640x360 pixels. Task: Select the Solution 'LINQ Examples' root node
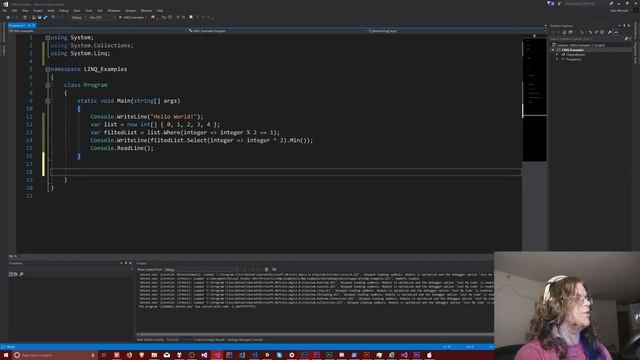pos(579,45)
